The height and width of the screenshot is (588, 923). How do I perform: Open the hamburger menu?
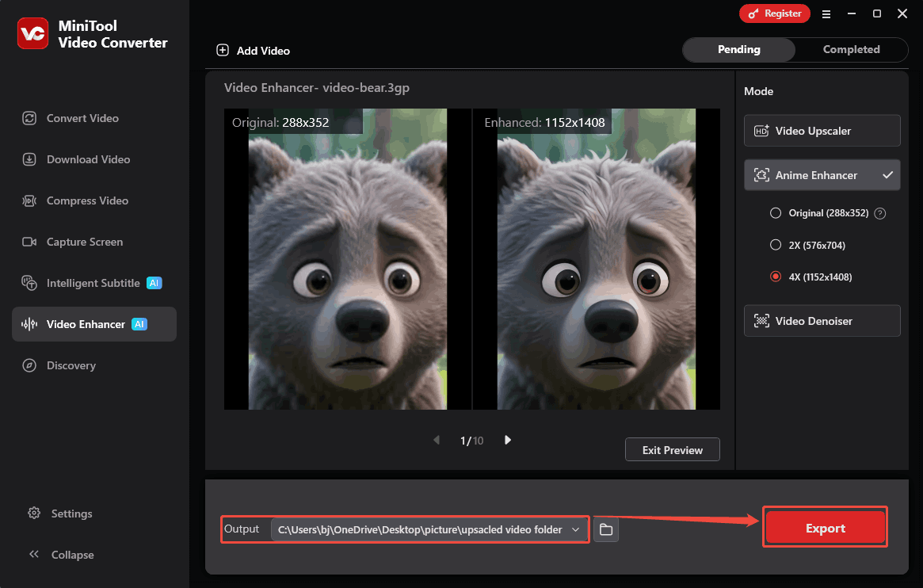click(826, 13)
